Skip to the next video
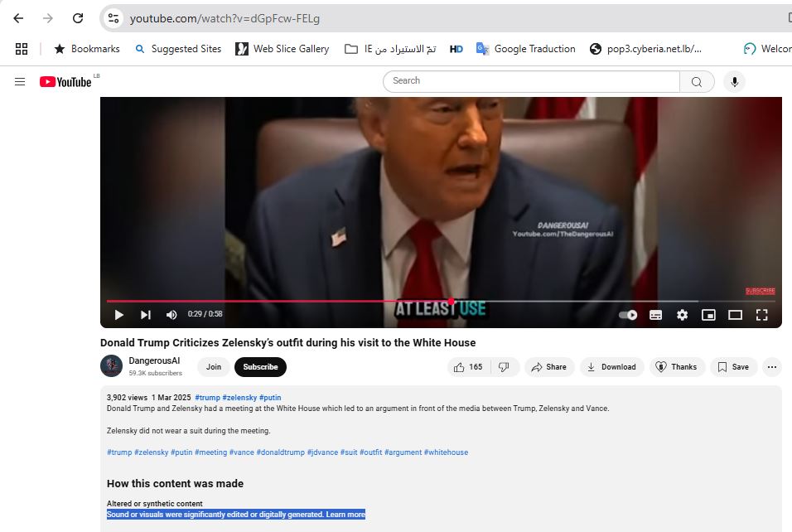 (x=146, y=315)
